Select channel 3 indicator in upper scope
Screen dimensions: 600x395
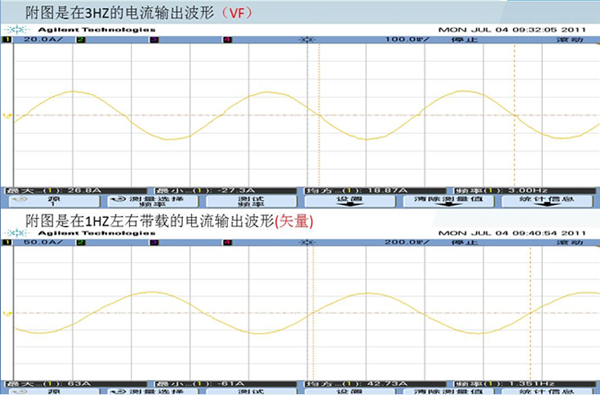154,39
